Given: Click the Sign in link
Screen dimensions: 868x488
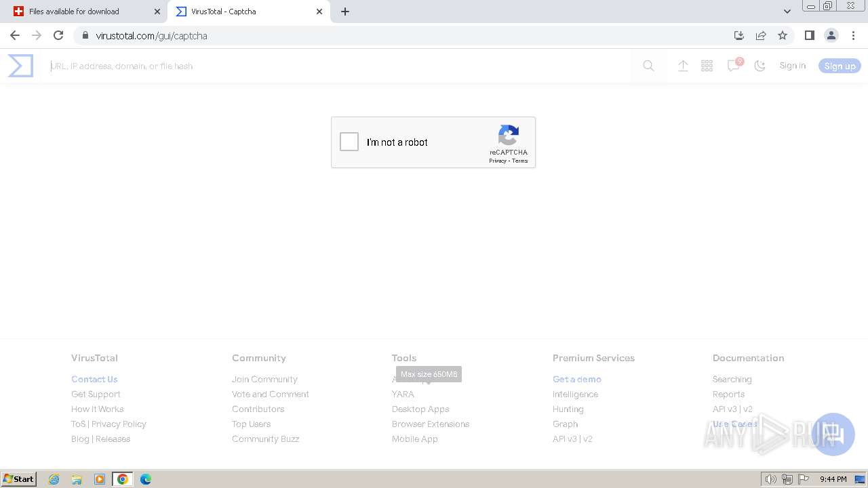Looking at the screenshot, I should click(x=792, y=66).
